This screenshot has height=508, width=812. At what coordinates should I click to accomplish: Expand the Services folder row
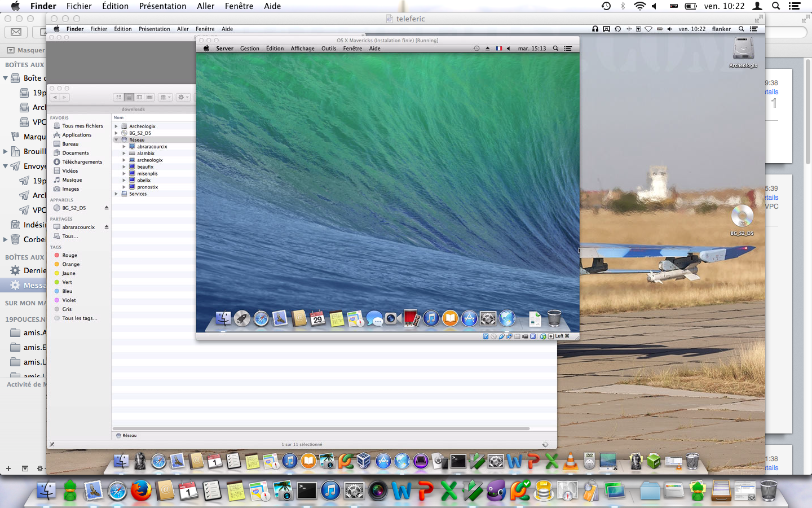tap(116, 194)
